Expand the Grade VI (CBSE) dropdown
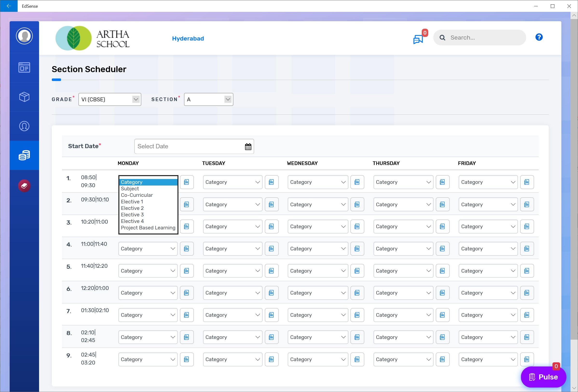Viewport: 578px width, 392px height. click(110, 99)
